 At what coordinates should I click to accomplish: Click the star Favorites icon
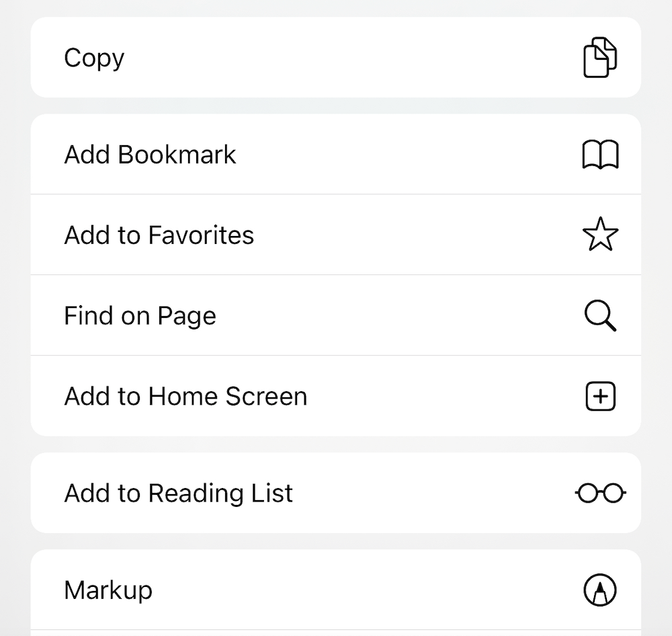(599, 235)
